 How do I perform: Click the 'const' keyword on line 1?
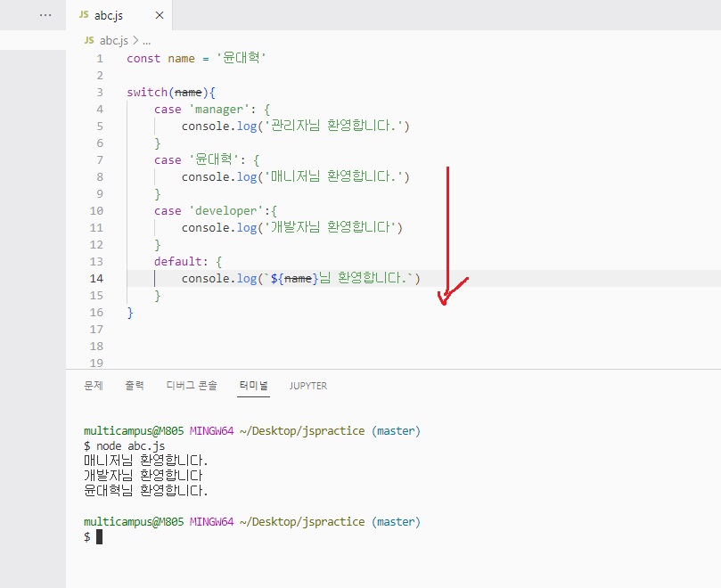point(143,59)
